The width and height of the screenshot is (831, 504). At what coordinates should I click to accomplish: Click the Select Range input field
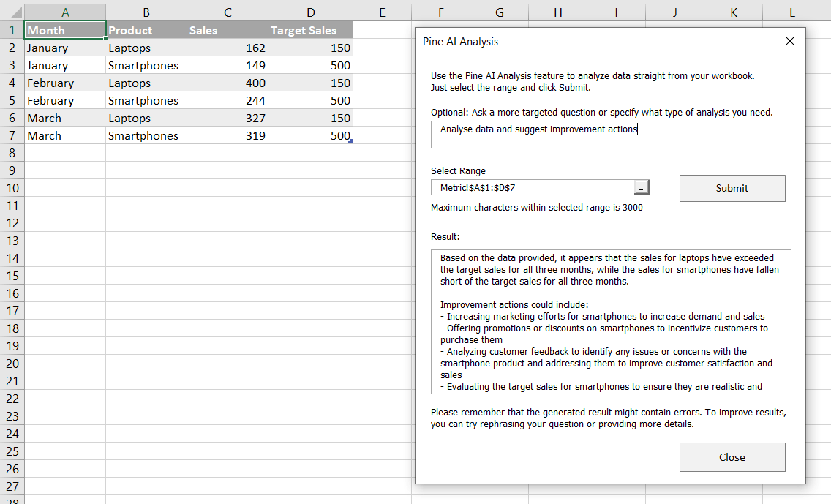coord(534,187)
